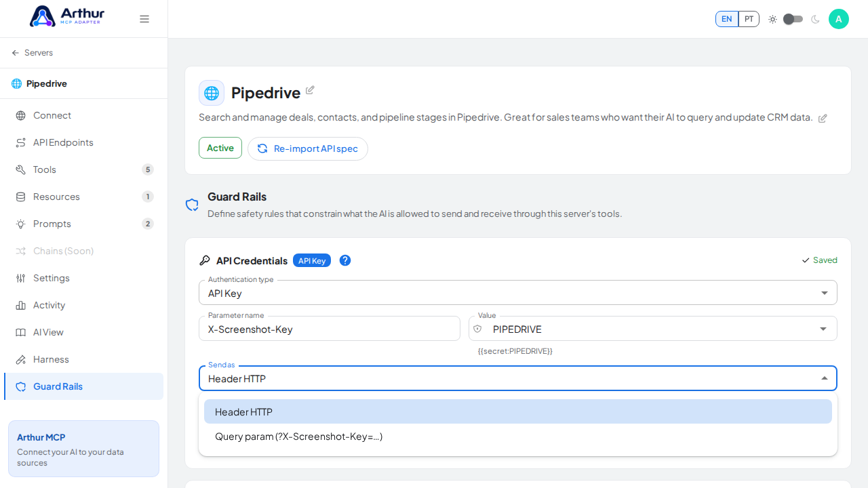This screenshot has width=868, height=488.
Task: Click the Chains (Soon) sidebar entry
Action: point(83,251)
